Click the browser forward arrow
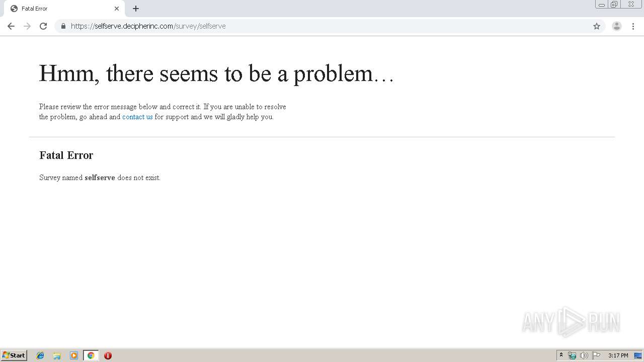The image size is (644, 362). coord(27,26)
